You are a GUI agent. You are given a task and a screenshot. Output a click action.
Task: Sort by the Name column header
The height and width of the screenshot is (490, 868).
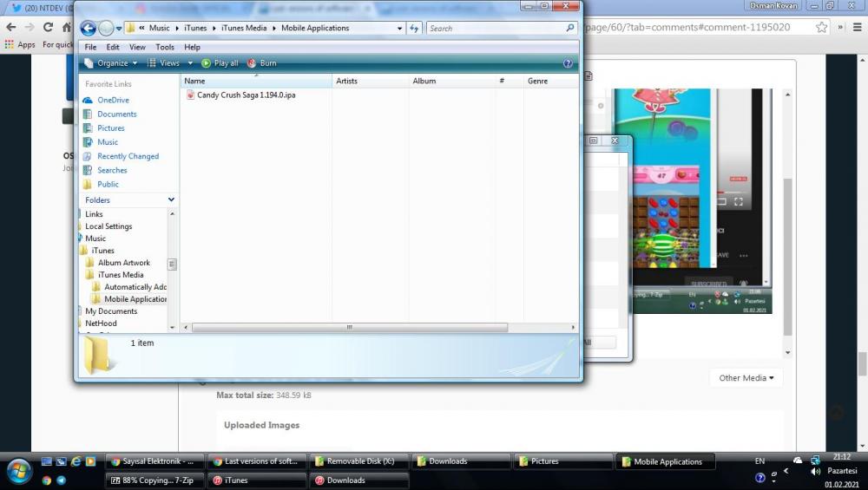(x=256, y=81)
